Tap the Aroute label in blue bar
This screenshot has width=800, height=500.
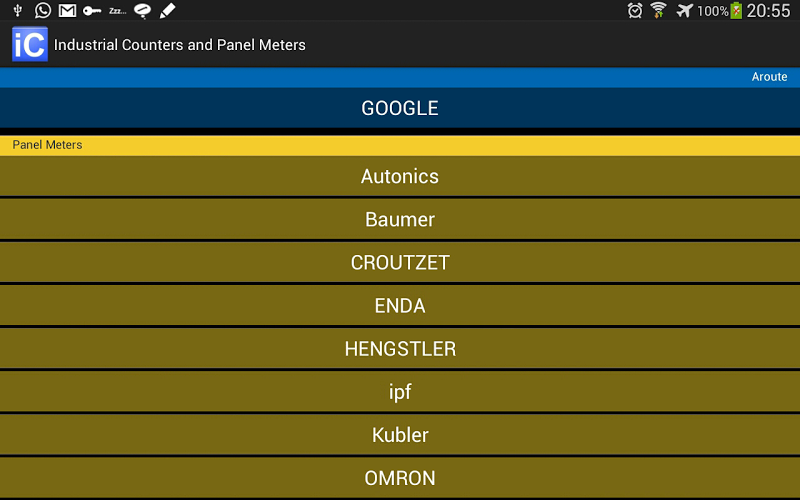[x=769, y=77]
